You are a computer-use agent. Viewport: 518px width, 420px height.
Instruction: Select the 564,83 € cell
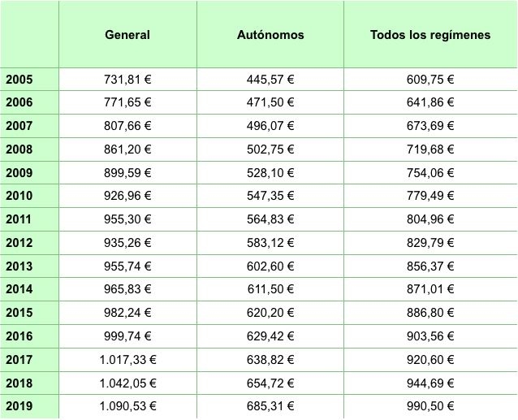point(270,219)
